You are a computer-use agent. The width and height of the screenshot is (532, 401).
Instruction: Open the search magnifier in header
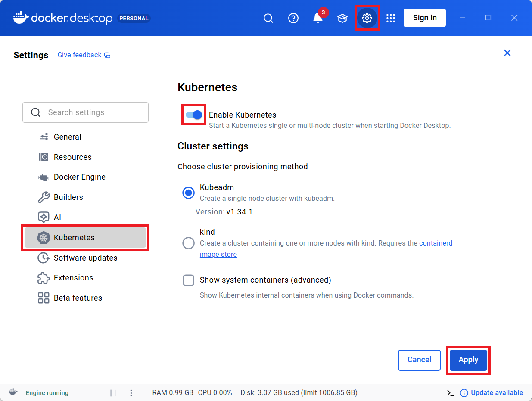click(x=268, y=18)
